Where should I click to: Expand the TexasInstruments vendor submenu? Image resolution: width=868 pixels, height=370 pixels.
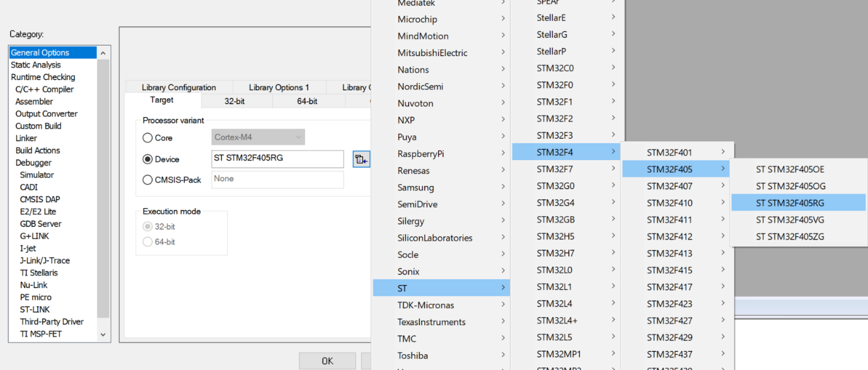tap(441, 321)
